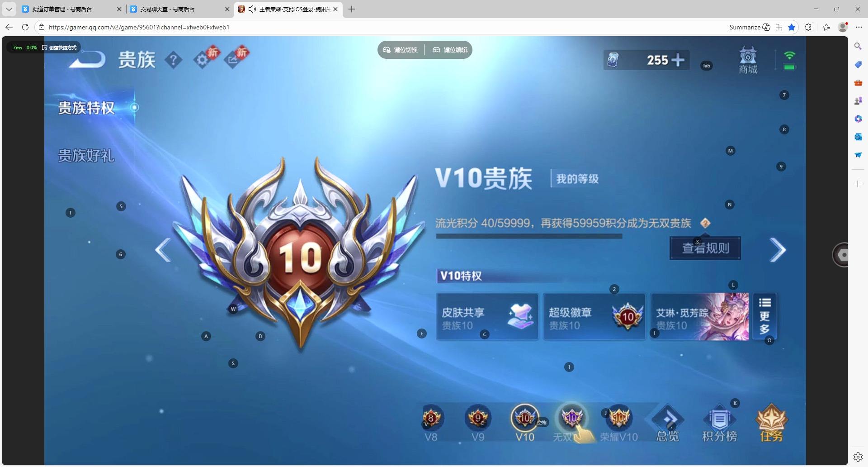This screenshot has height=467, width=868.
Task: Open Edge sidebar red toolbox icon
Action: tap(858, 82)
